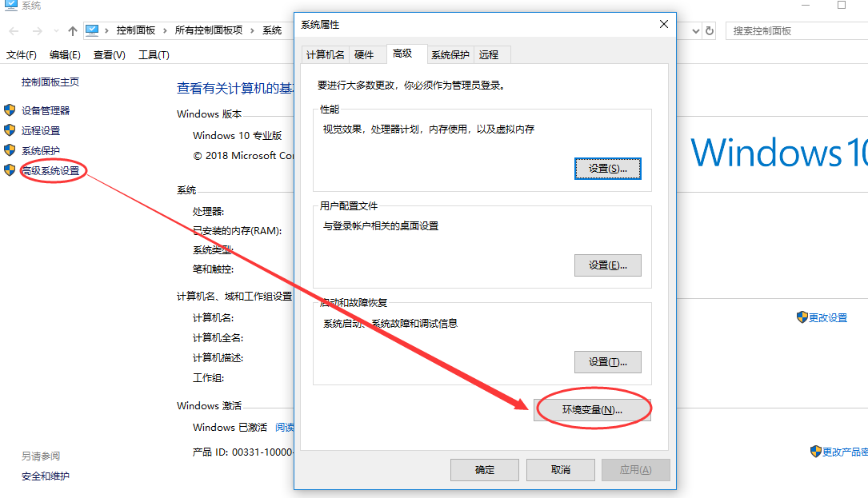
Task: Click the refresh icon beside address bar
Action: 709,31
